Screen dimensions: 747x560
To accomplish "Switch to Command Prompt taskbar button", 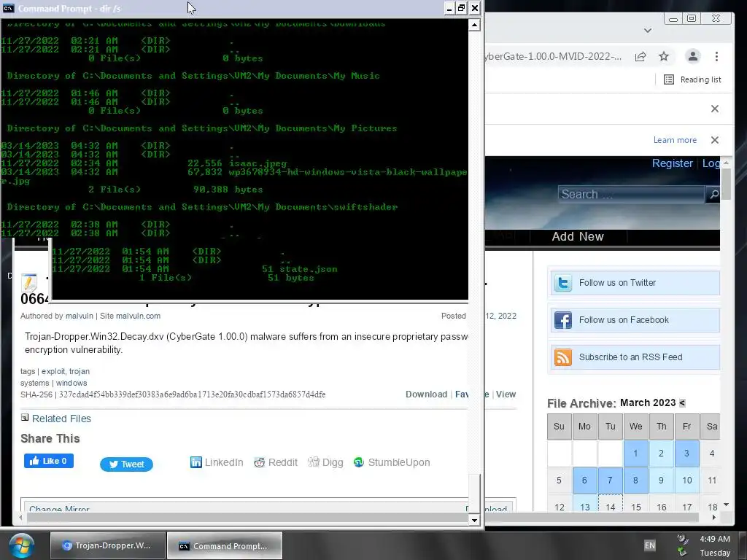I will click(x=225, y=545).
